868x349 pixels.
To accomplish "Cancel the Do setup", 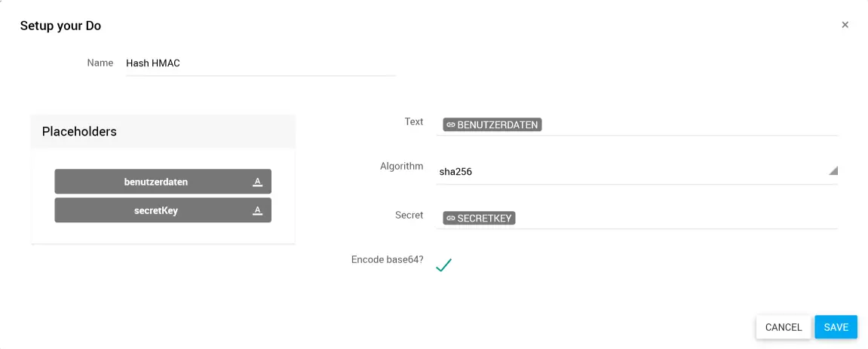I will (784, 327).
